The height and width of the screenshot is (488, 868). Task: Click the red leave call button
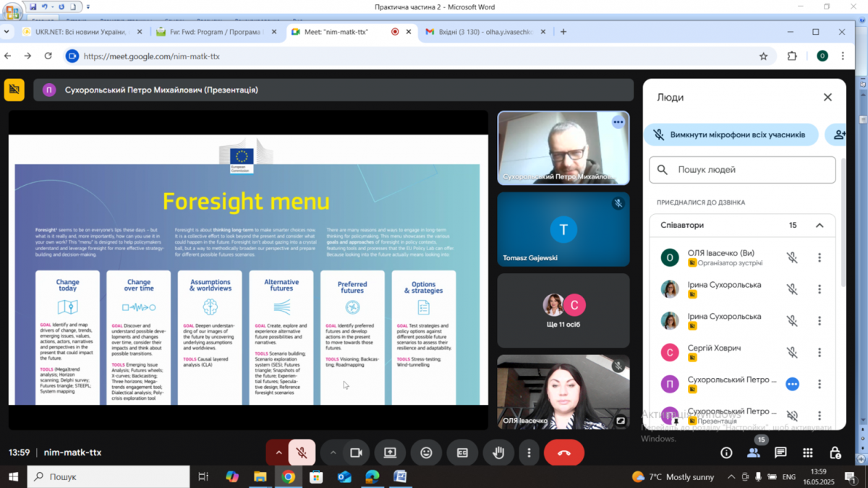pyautogui.click(x=563, y=453)
